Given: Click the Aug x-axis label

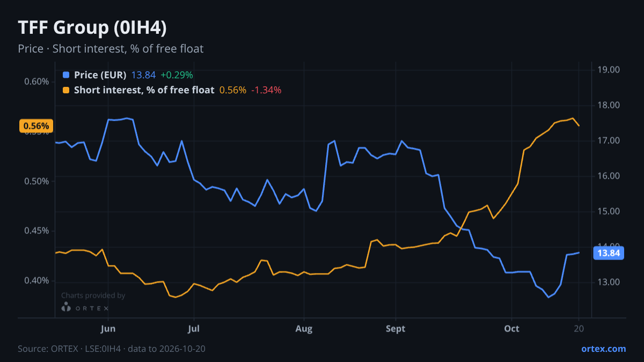Looking at the screenshot, I should [x=304, y=329].
